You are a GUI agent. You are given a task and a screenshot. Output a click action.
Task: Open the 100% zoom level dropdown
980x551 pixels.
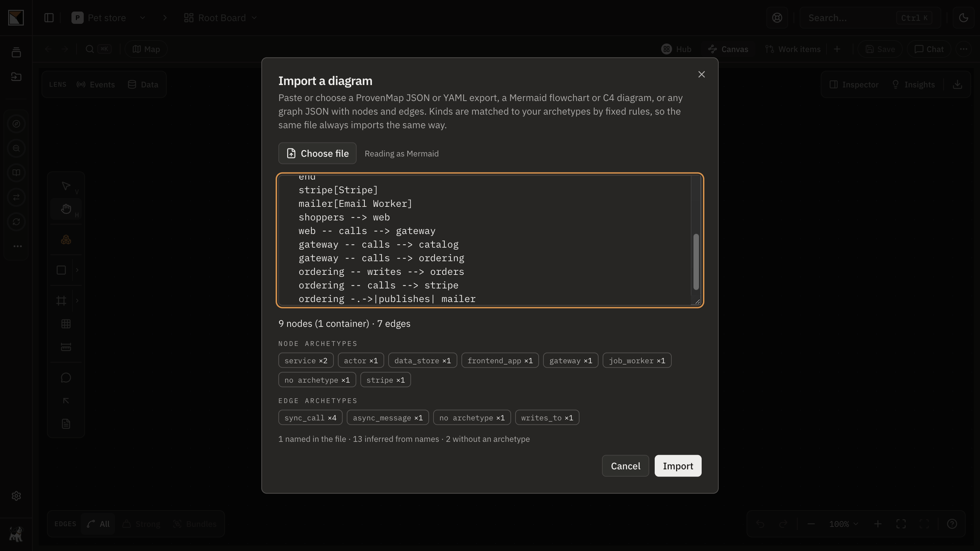coord(844,524)
